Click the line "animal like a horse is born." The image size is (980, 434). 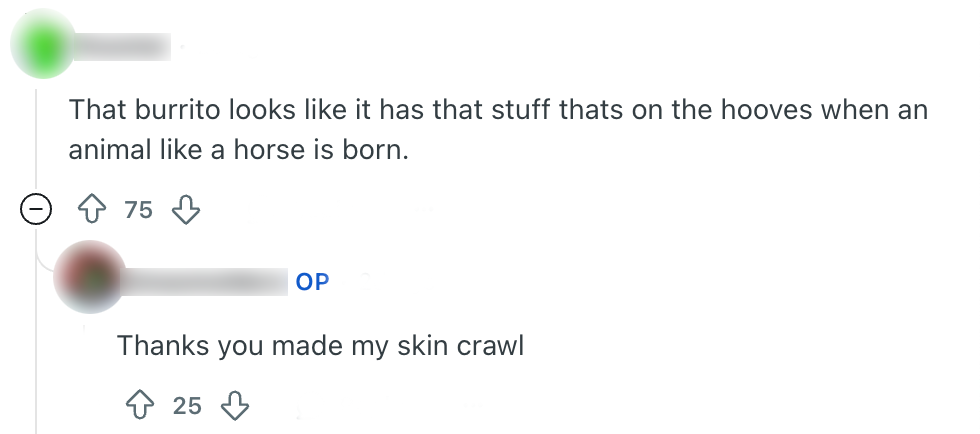[240, 151]
